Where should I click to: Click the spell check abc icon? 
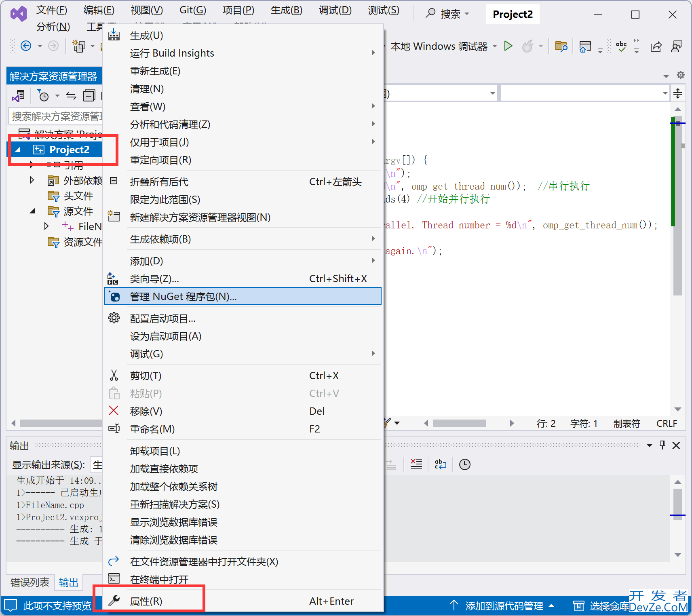pyautogui.click(x=621, y=46)
